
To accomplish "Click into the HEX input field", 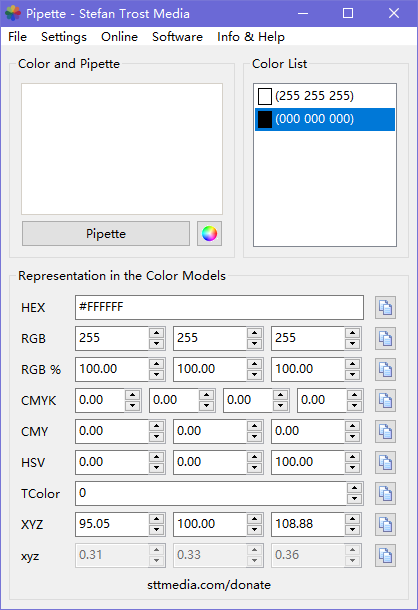I will click(x=220, y=307).
